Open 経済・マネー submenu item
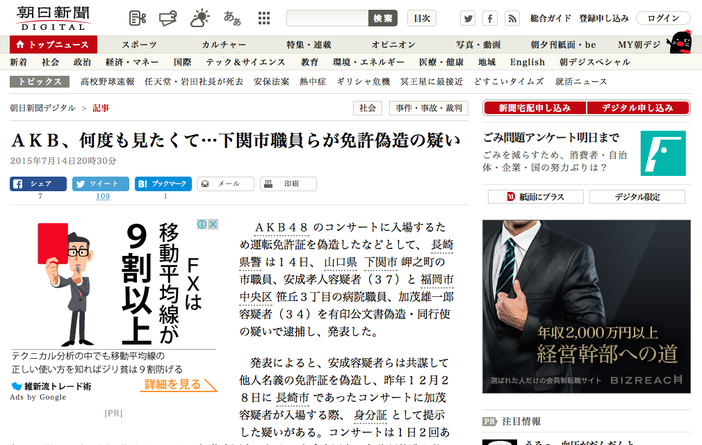This screenshot has width=702, height=445. click(132, 62)
